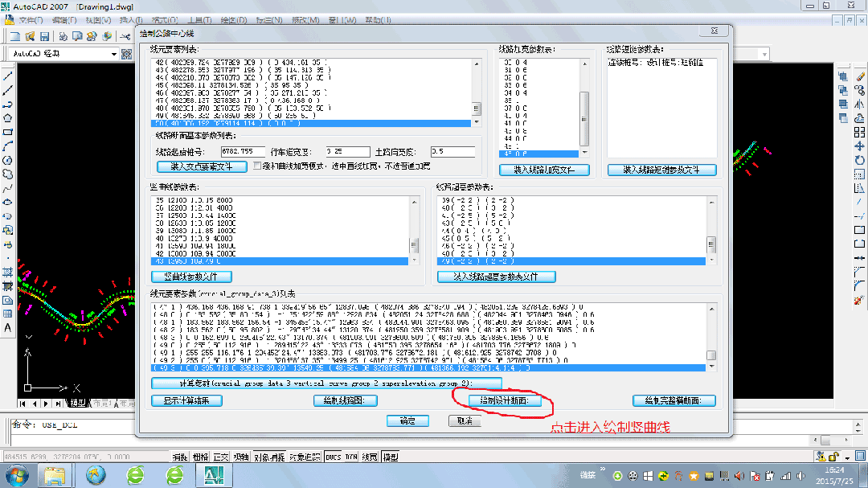
Task: Click the AutoCAD taskbar button
Action: pos(215,476)
